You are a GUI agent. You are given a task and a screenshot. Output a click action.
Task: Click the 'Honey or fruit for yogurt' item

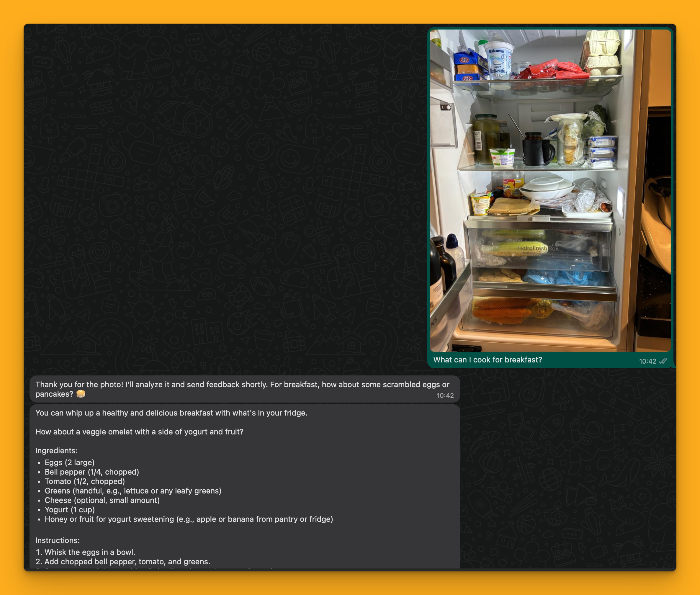189,519
